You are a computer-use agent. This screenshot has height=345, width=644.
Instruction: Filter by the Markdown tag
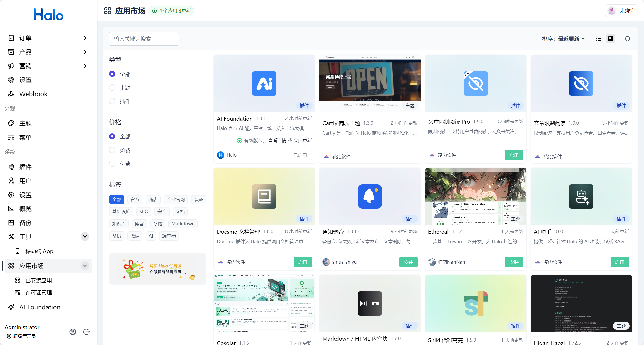(183, 224)
